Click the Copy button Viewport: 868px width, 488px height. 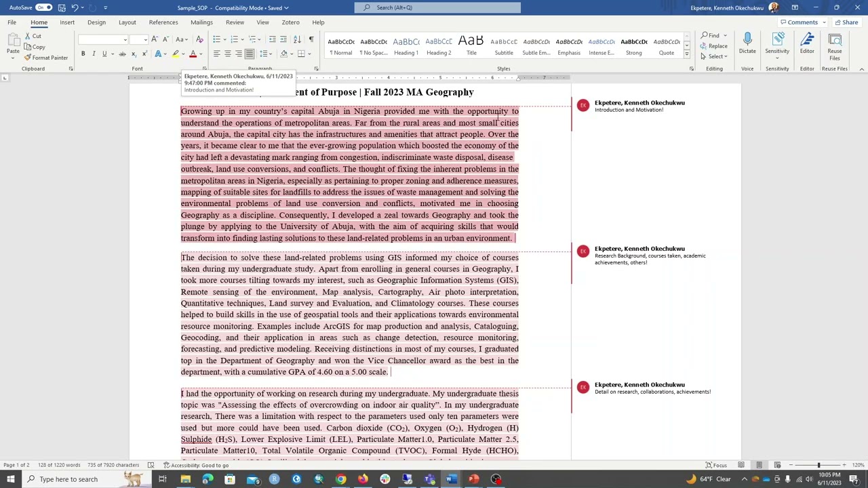coord(35,47)
